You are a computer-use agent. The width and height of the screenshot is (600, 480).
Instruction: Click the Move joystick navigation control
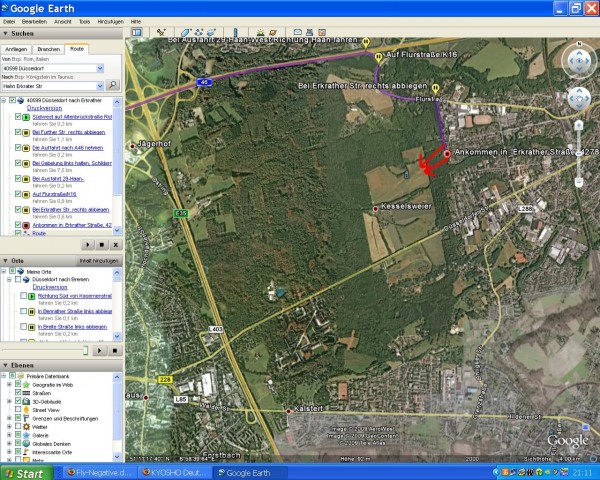[x=579, y=99]
